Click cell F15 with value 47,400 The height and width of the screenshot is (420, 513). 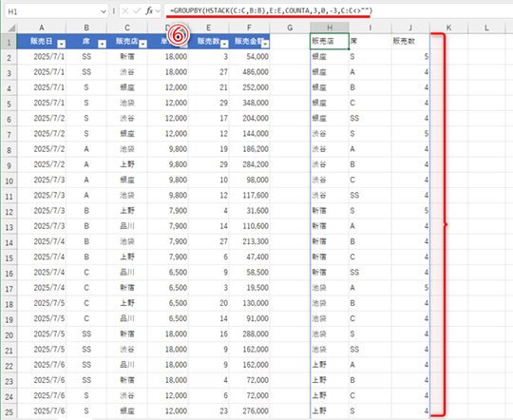coord(249,257)
